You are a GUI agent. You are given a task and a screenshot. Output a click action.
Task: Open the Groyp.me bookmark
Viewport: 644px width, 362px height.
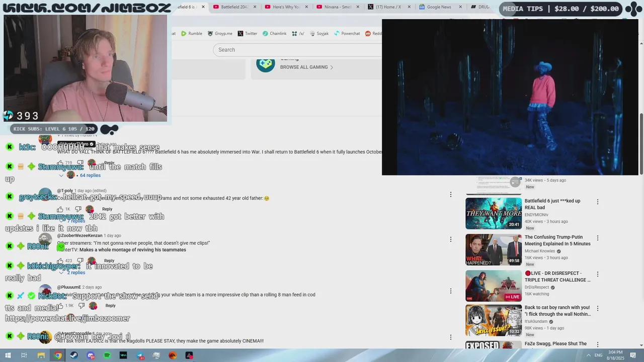(x=220, y=34)
